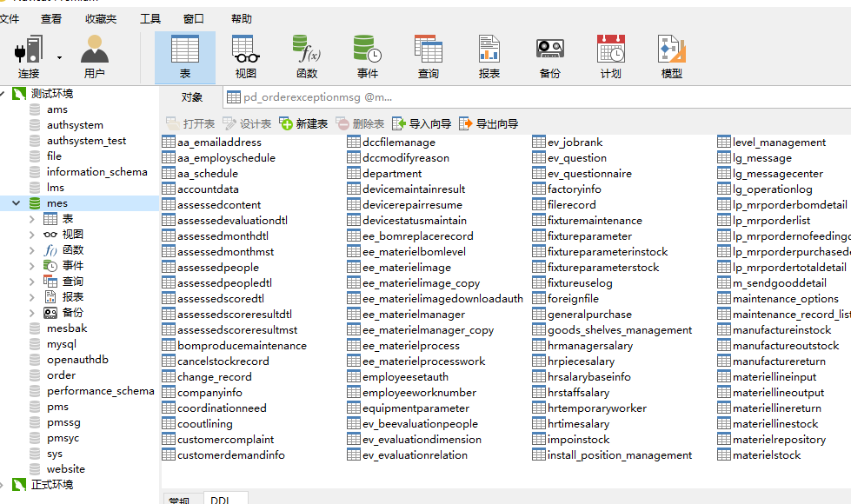This screenshot has height=504, width=851.
Task: Open the 计划 (Schedule) toolbar icon
Action: [x=610, y=57]
